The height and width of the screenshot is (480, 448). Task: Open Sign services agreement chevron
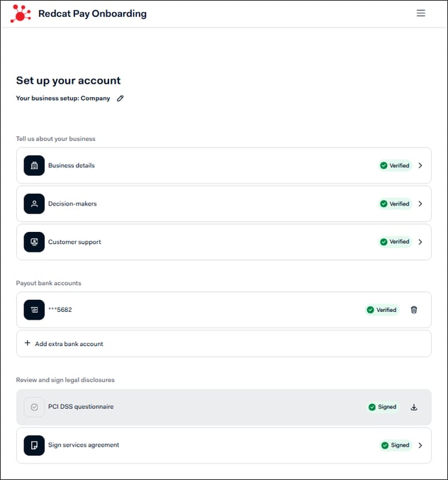point(420,445)
